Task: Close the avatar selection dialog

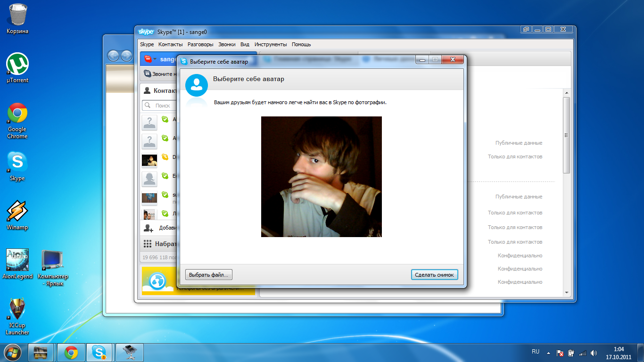Action: coord(453,59)
